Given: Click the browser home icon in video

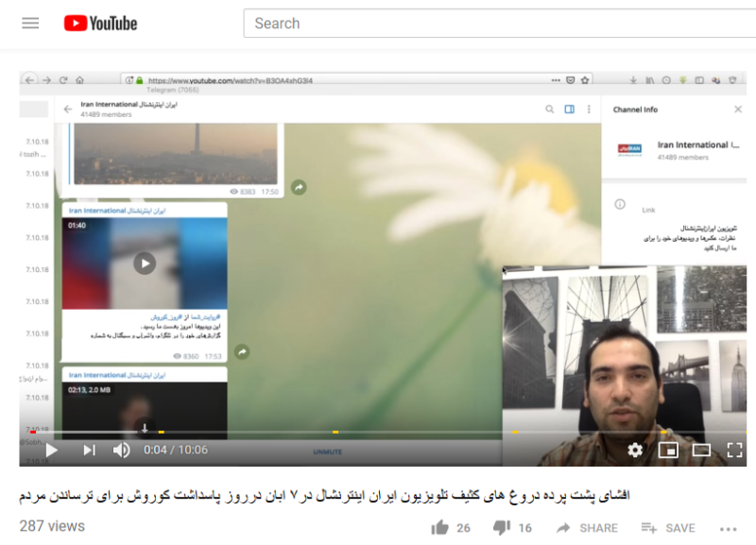Looking at the screenshot, I should (79, 80).
